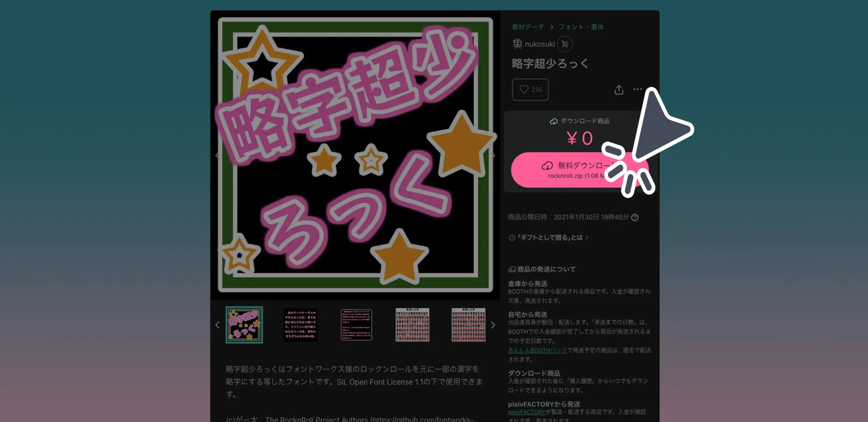Click the pixivFACTORYから発送 heading

pos(544,404)
